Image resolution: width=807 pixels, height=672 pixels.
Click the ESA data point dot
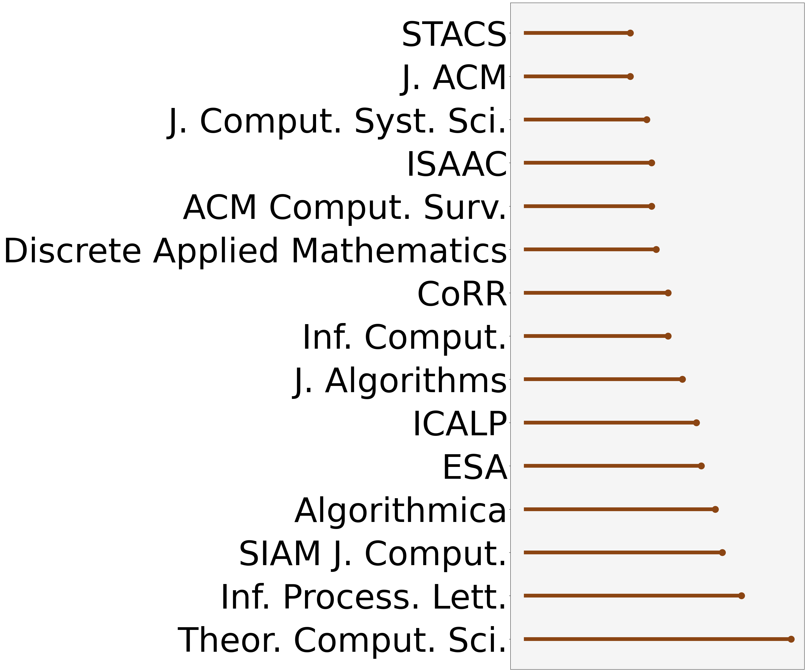pyautogui.click(x=701, y=466)
